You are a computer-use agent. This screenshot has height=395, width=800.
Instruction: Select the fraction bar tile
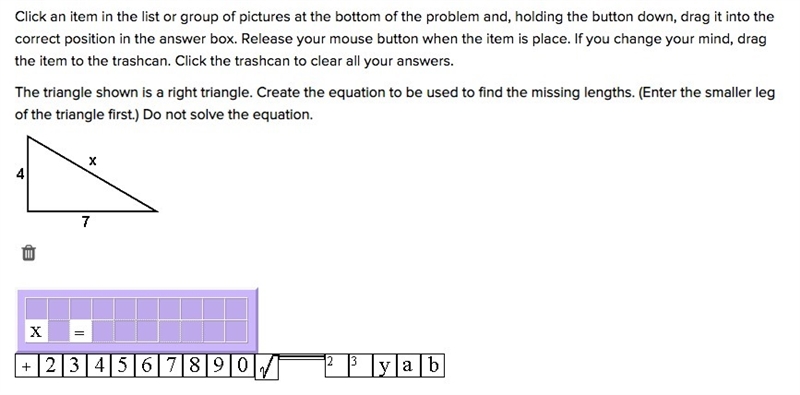(x=302, y=359)
